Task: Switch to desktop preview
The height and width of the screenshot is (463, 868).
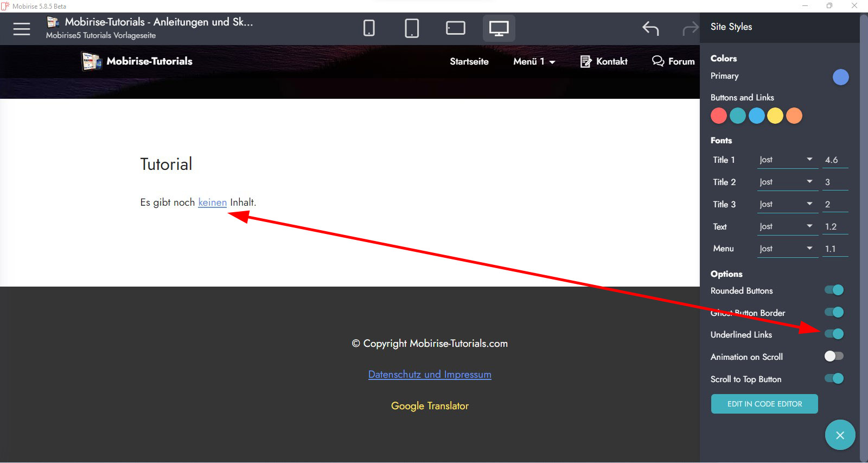Action: 499,28
